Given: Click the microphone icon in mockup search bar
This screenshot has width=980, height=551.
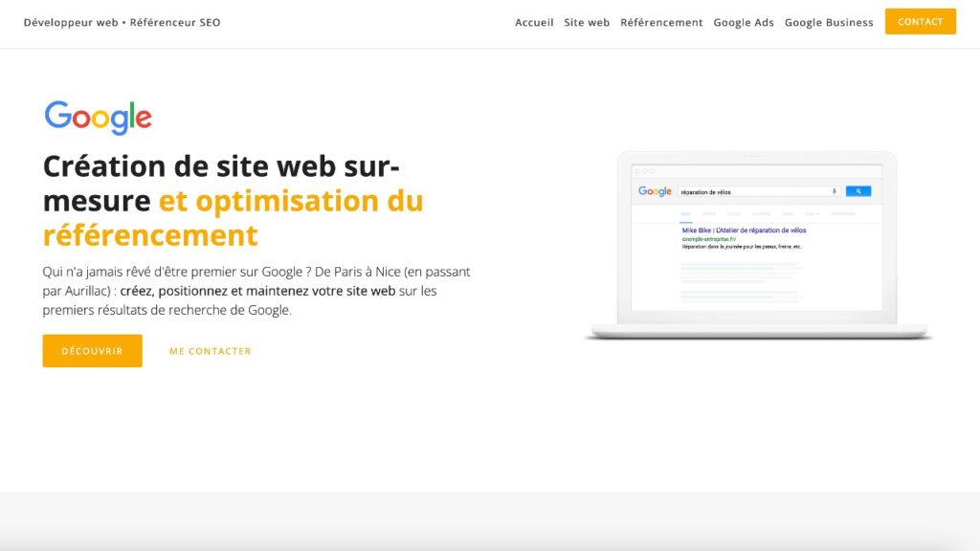Looking at the screenshot, I should pos(835,191).
